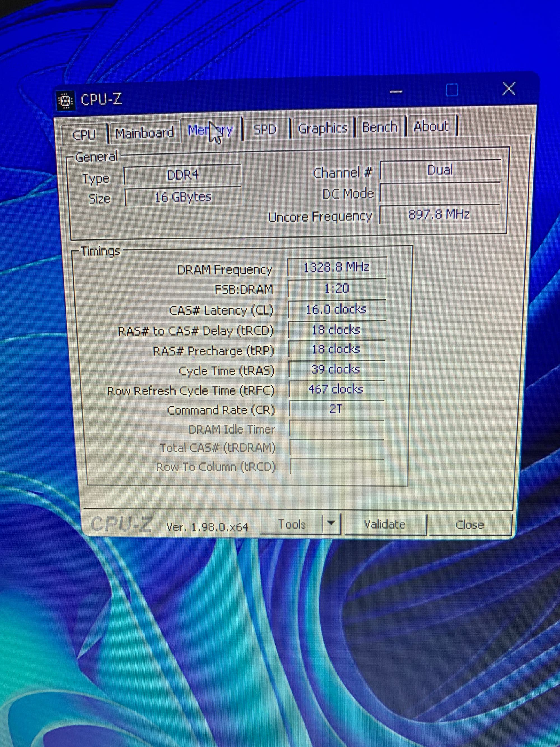Go to the About tab
560x747 pixels.
tap(431, 127)
